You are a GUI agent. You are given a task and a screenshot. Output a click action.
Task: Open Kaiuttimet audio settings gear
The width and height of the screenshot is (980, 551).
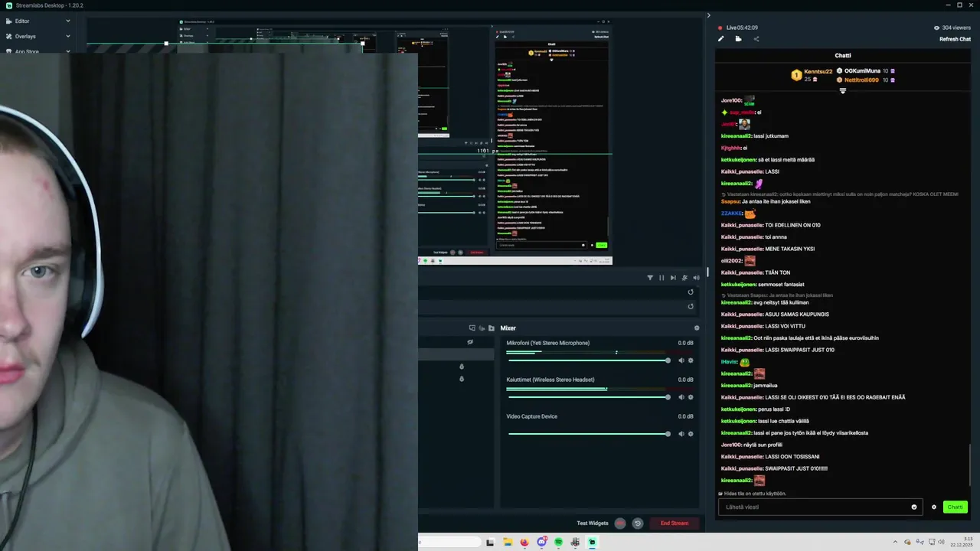click(x=691, y=397)
